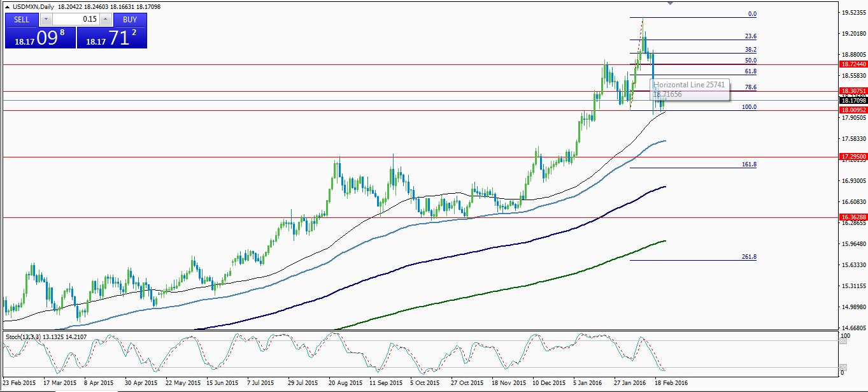868x392 pixels.
Task: Click the current price label 18.17098
Action: point(853,100)
